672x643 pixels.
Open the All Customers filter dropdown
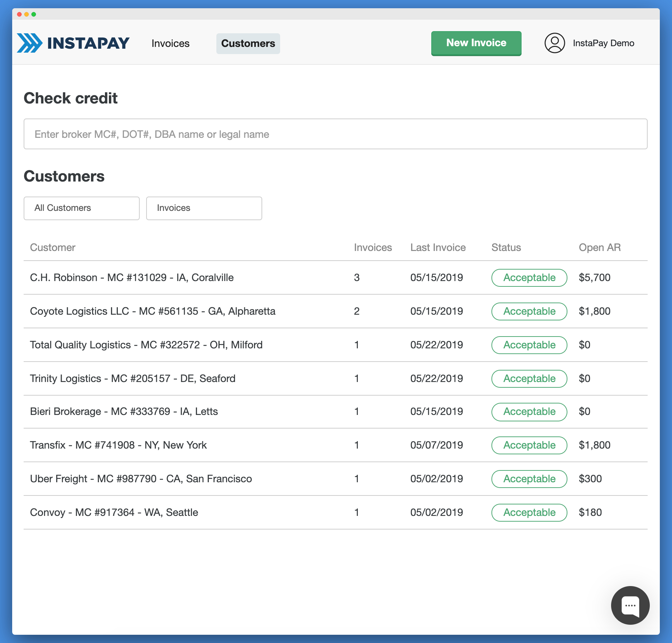[82, 208]
